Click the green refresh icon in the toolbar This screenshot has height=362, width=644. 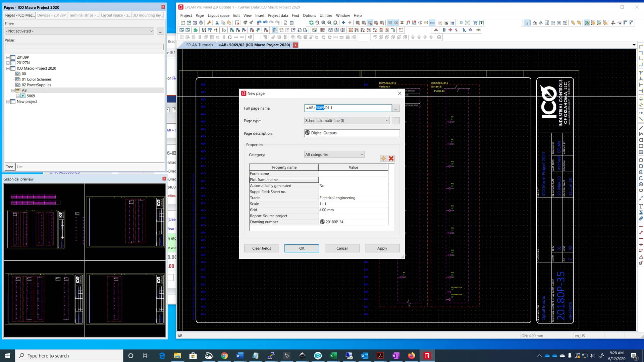pos(311,22)
